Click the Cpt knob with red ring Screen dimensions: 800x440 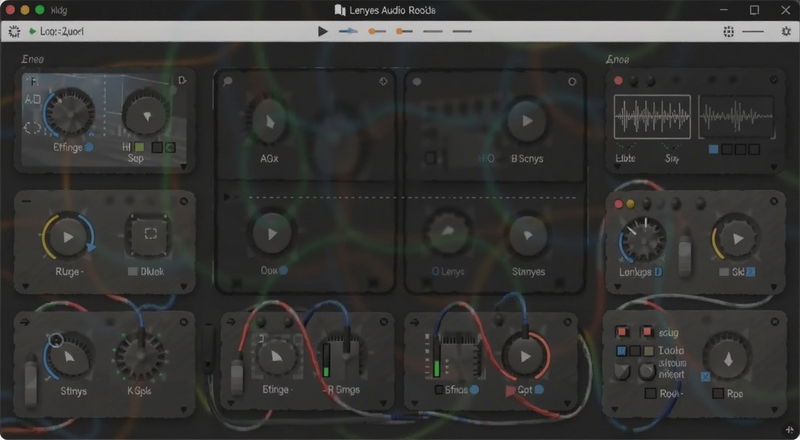[x=526, y=357]
